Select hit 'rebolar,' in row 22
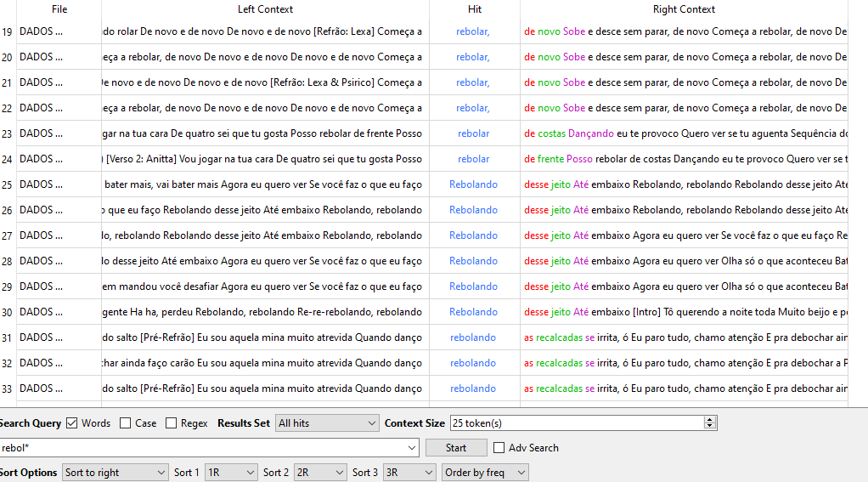Image resolution: width=868 pixels, height=482 pixels. [473, 108]
